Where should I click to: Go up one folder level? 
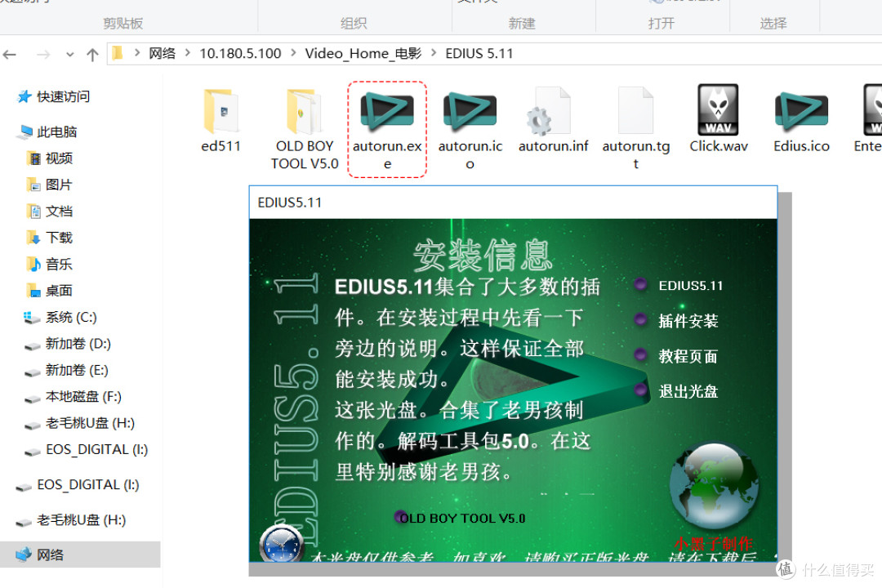93,55
